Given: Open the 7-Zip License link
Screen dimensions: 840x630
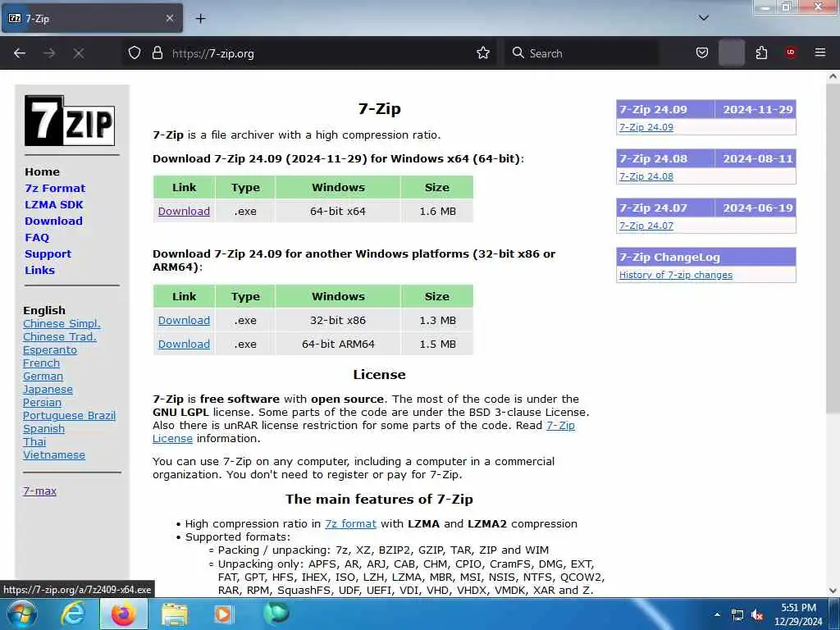Looking at the screenshot, I should tap(560, 426).
